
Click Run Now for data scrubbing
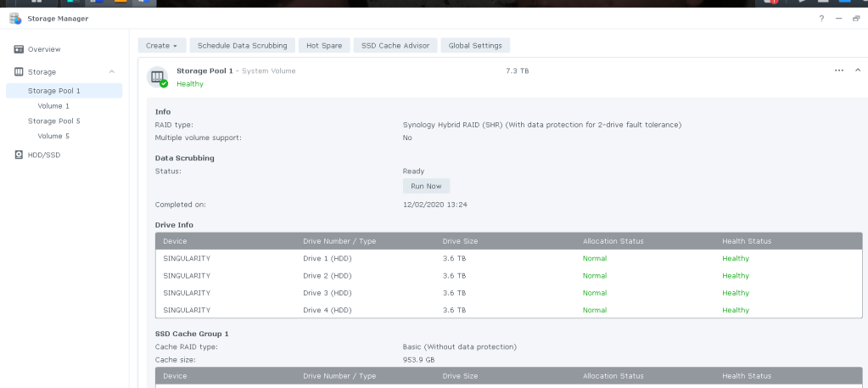[x=426, y=186]
